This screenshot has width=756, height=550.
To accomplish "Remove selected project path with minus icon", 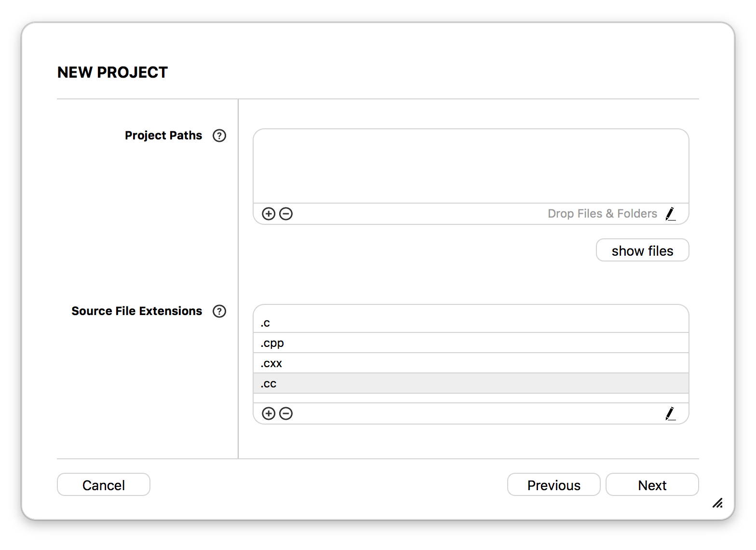I will coord(286,214).
